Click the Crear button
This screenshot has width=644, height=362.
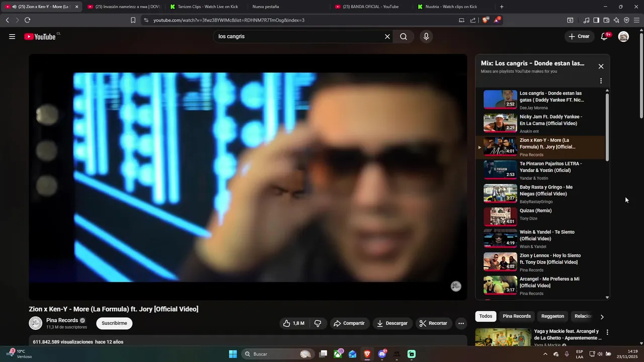[x=579, y=36]
